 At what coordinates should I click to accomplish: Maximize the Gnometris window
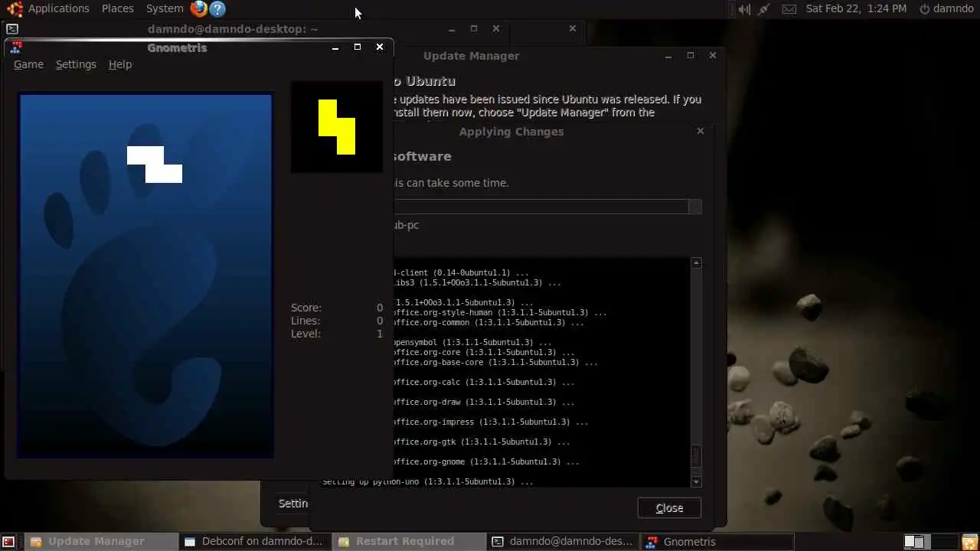358,47
